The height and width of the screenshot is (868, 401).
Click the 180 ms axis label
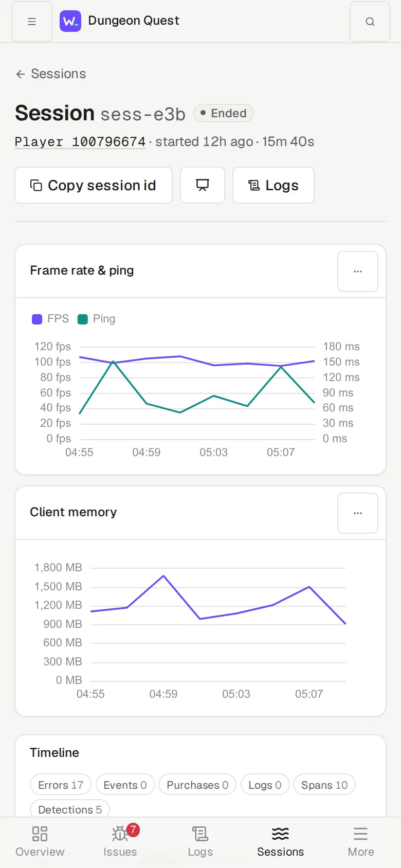click(x=341, y=347)
